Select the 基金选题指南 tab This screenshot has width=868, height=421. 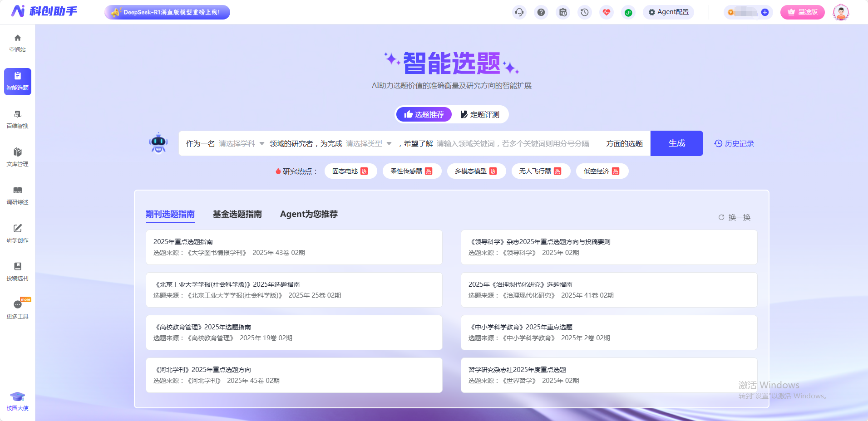point(237,214)
